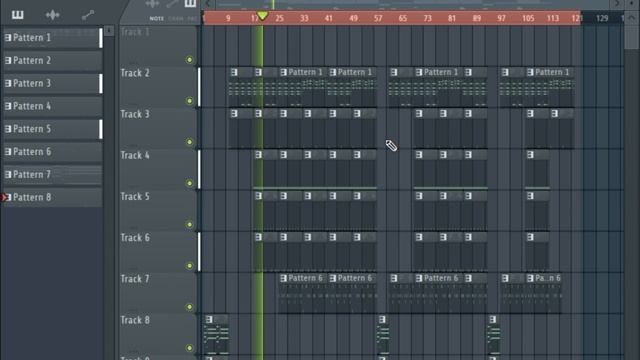The image size is (640, 360).
Task: Click the automation clips filter icon
Action: (88, 15)
